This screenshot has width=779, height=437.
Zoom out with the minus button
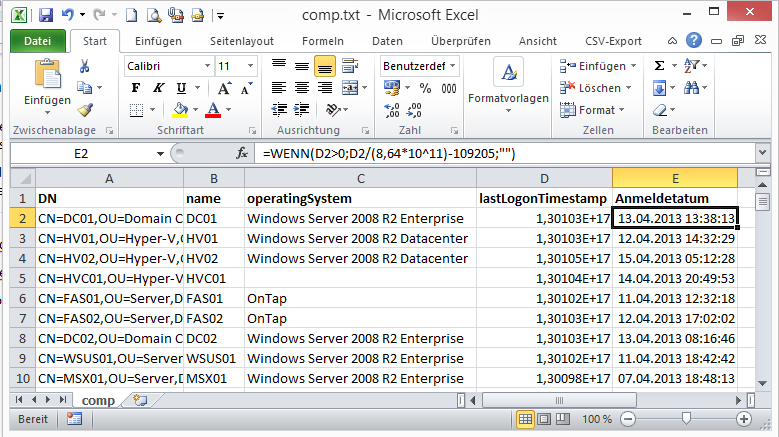(x=628, y=419)
